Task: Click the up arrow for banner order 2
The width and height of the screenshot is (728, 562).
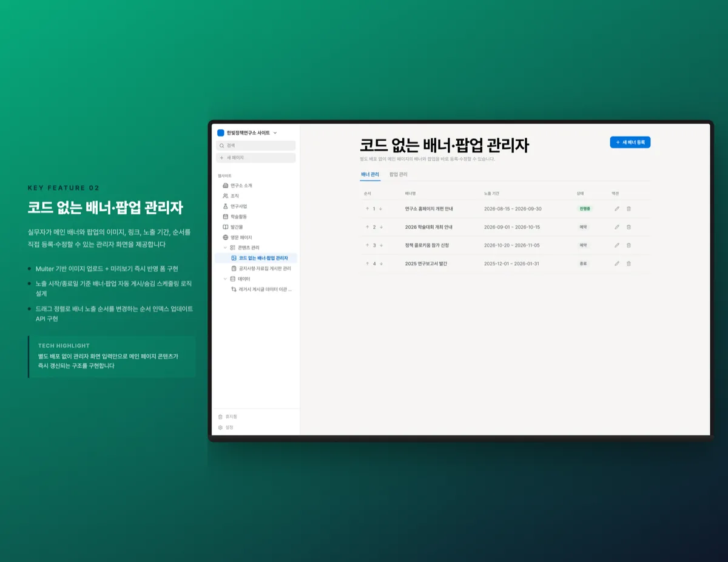Action: coord(367,227)
